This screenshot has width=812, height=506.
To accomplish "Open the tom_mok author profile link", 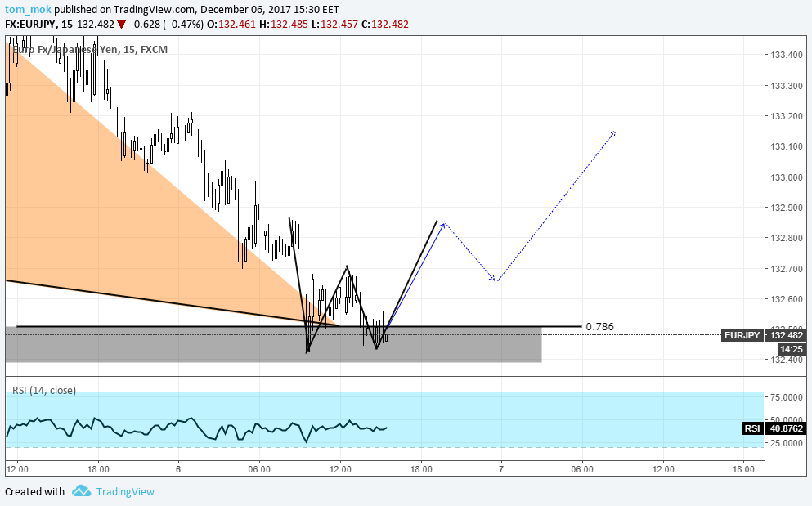I will pyautogui.click(x=28, y=9).
